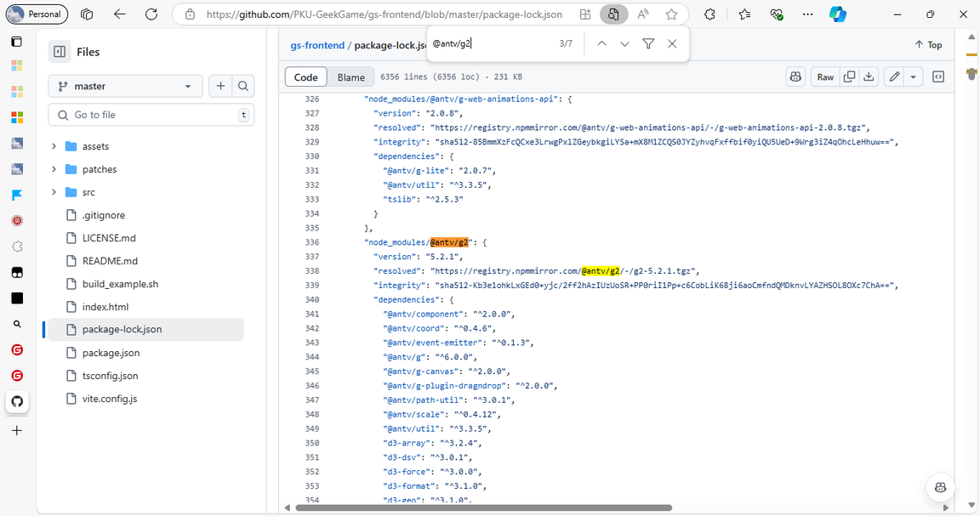Expand the patches folder
980x516 pixels.
click(x=54, y=169)
